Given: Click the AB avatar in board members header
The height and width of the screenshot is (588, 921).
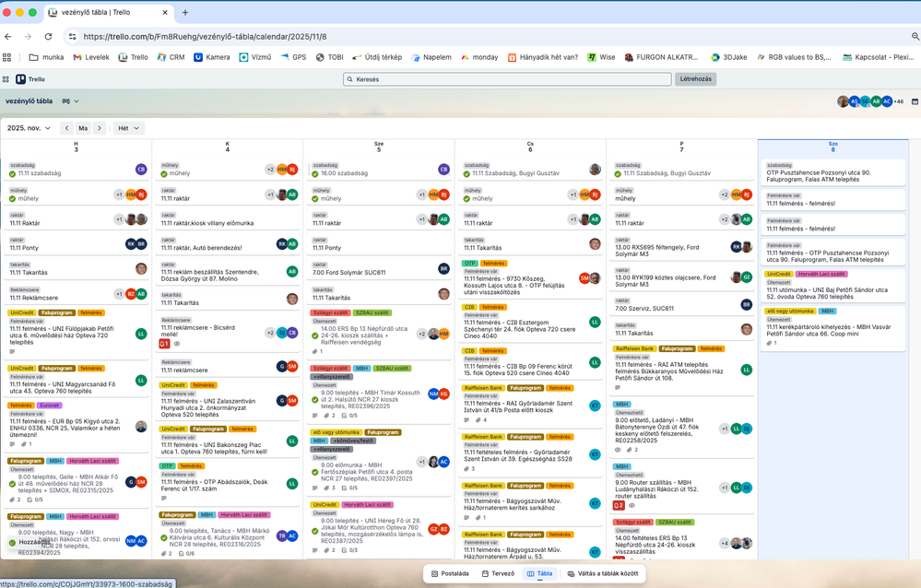Looking at the screenshot, I should tap(876, 101).
